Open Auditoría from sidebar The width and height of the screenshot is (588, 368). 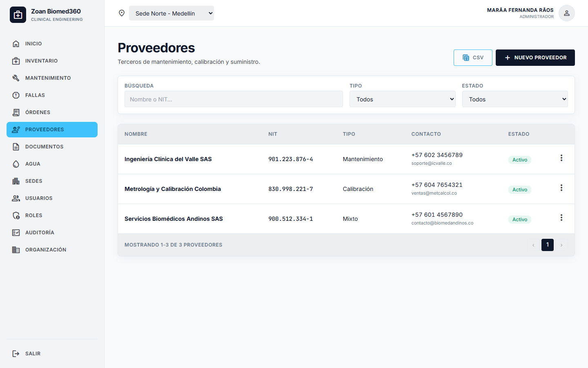(52, 233)
